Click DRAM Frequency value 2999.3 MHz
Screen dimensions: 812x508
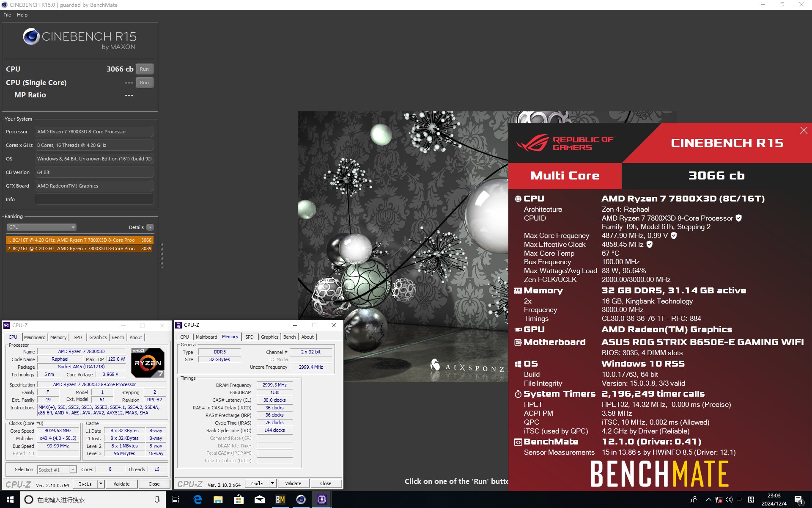coord(274,385)
